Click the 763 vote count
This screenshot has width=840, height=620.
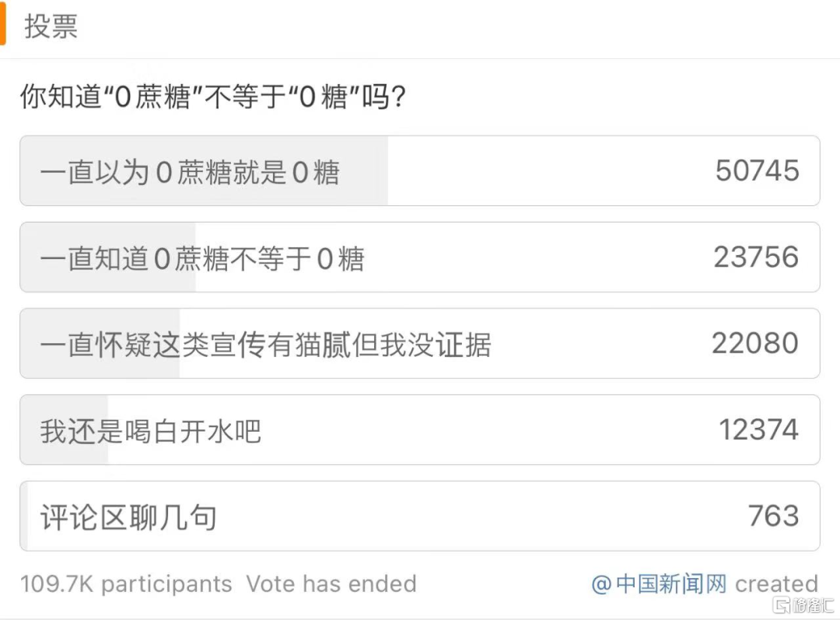point(773,517)
